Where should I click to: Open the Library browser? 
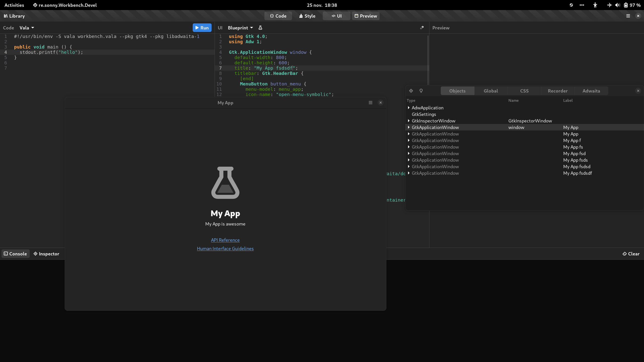click(x=14, y=16)
